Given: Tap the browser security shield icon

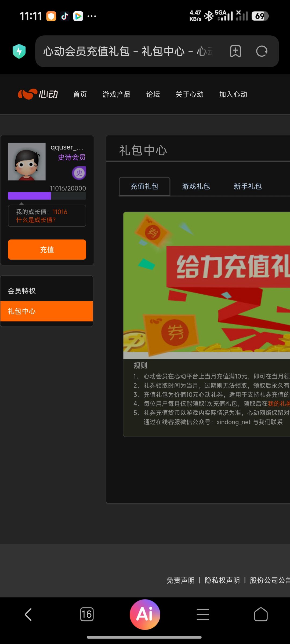Looking at the screenshot, I should pos(19,51).
